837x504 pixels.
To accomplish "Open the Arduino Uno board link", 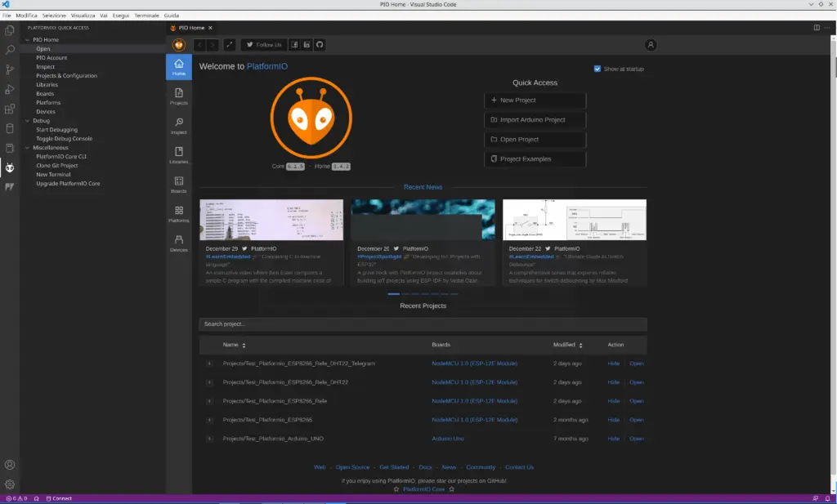I will tap(448, 439).
